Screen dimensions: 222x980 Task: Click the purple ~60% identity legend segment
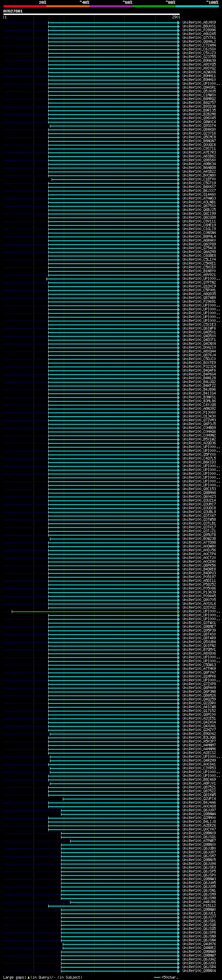[x=111, y=7]
